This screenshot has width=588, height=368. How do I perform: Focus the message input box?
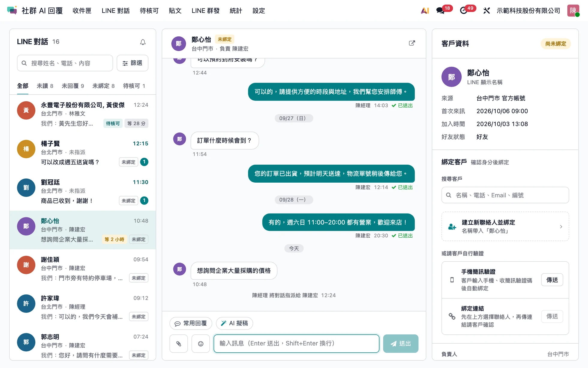(x=296, y=343)
